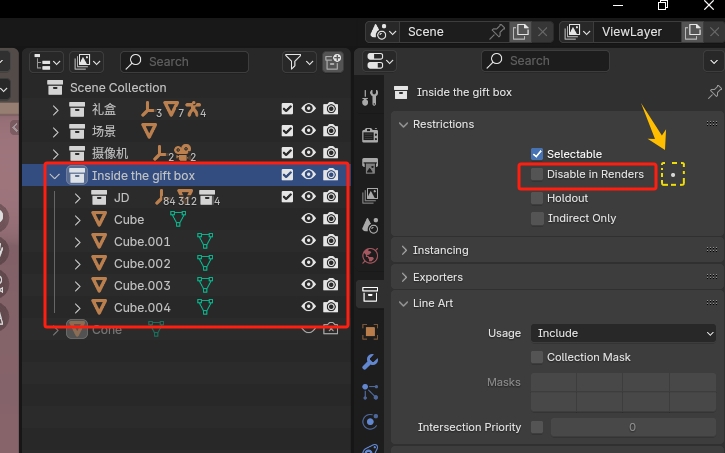Open the Output properties tab
This screenshot has height=453, width=725.
370,165
